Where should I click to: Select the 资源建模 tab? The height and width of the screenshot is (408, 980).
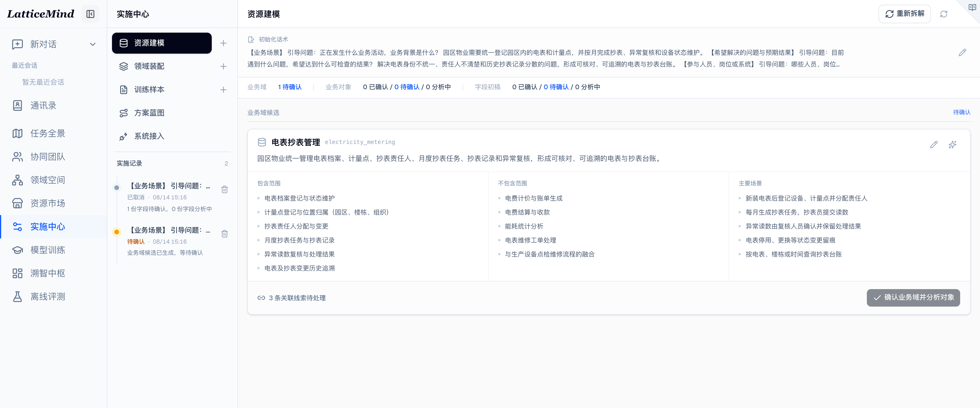pyautogui.click(x=162, y=43)
